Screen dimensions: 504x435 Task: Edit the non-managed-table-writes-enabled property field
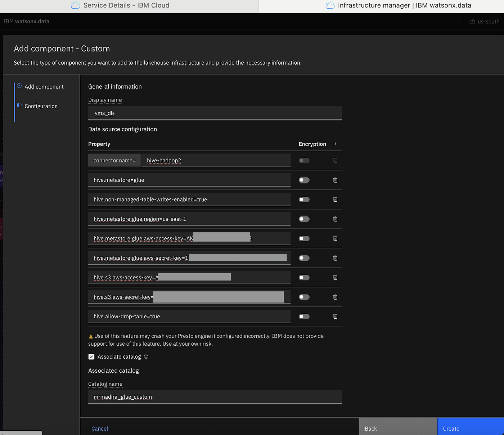[189, 199]
